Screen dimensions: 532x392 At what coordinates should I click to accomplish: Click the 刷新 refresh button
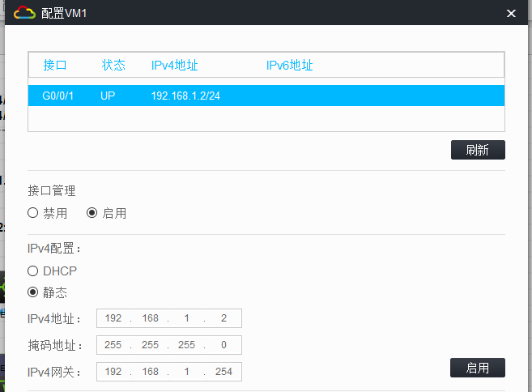(x=478, y=150)
